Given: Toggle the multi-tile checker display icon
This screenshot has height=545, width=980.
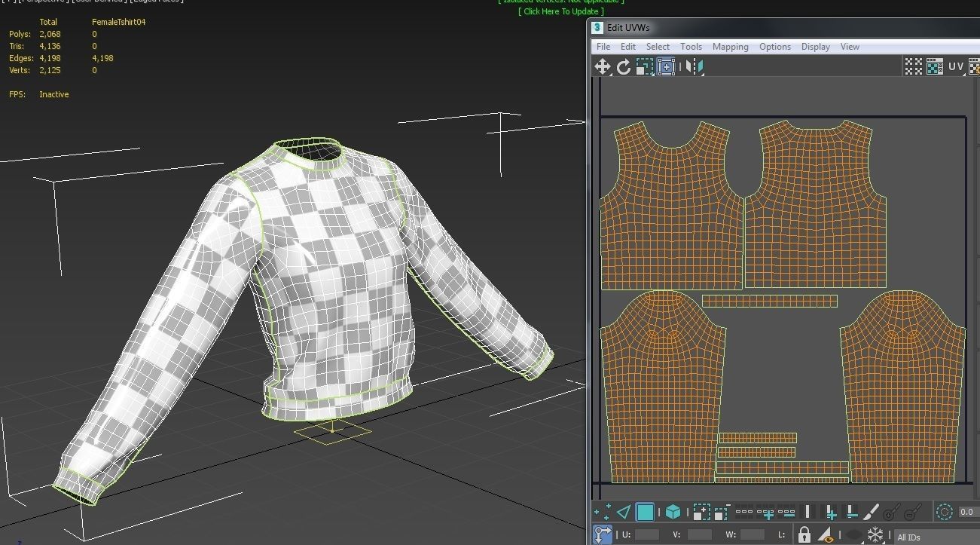Looking at the screenshot, I should point(913,66).
